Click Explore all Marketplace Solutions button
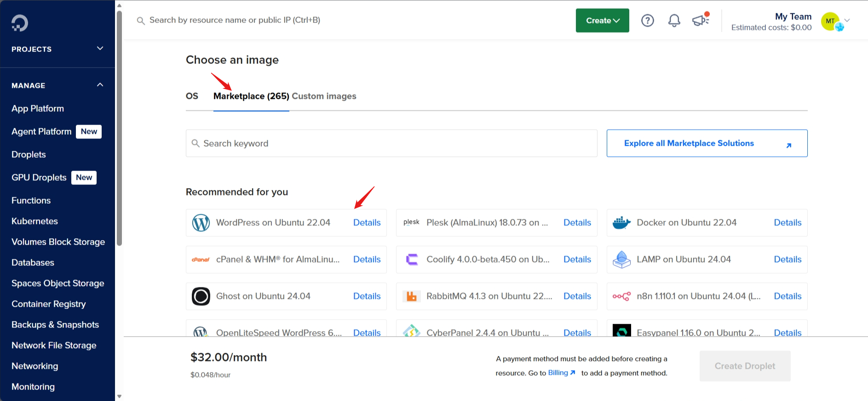Screen dimensions: 868x401 tap(707, 143)
